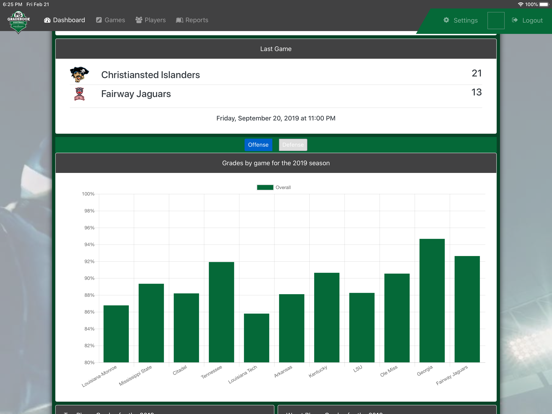
Task: Click the Games clipboard icon
Action: click(x=99, y=20)
